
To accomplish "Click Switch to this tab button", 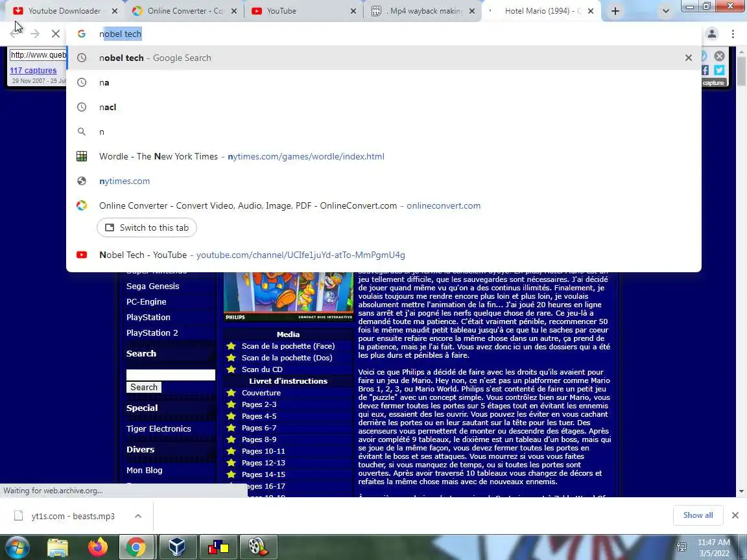I will [x=147, y=227].
